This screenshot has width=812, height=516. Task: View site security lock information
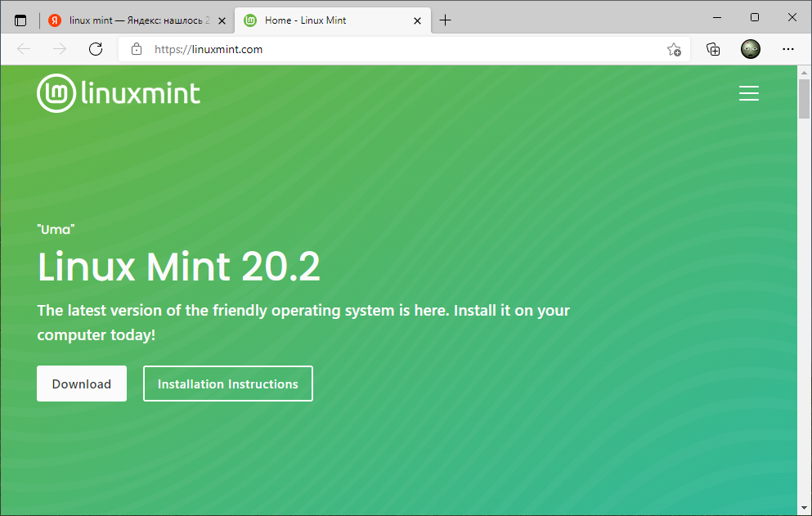(137, 49)
